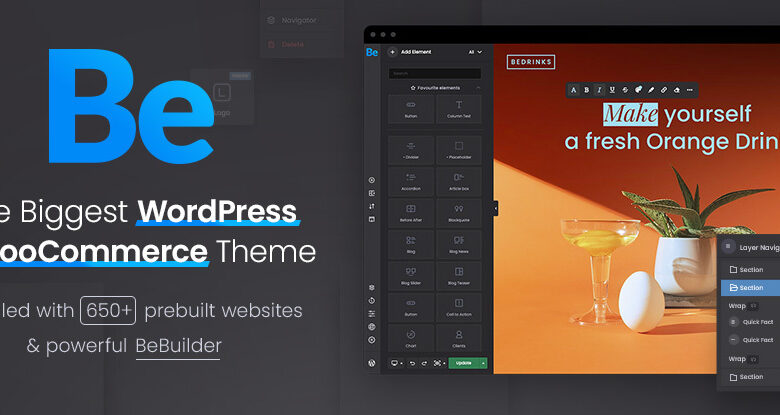This screenshot has width=780, height=415.
Task: Click into the element search field
Action: pos(434,73)
